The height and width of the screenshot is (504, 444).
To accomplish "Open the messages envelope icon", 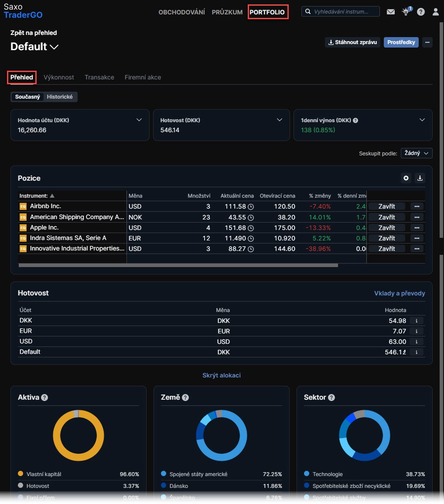I will (391, 12).
